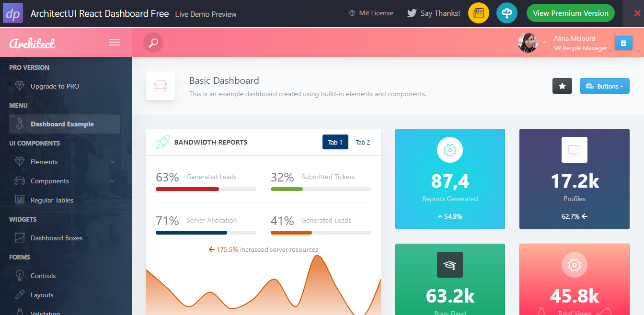Screen dimensions: 644x315
Task: Click the Twitter bird Say Thanks icon
Action: (412, 13)
